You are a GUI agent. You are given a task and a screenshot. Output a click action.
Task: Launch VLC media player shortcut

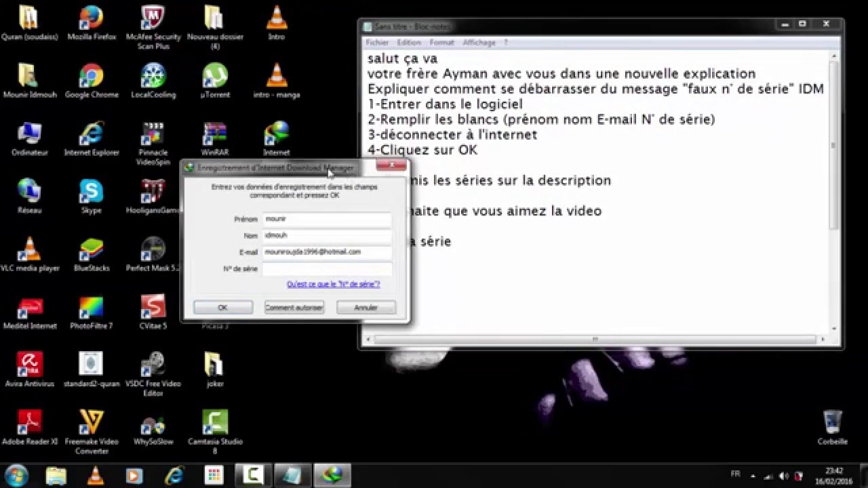coord(30,253)
